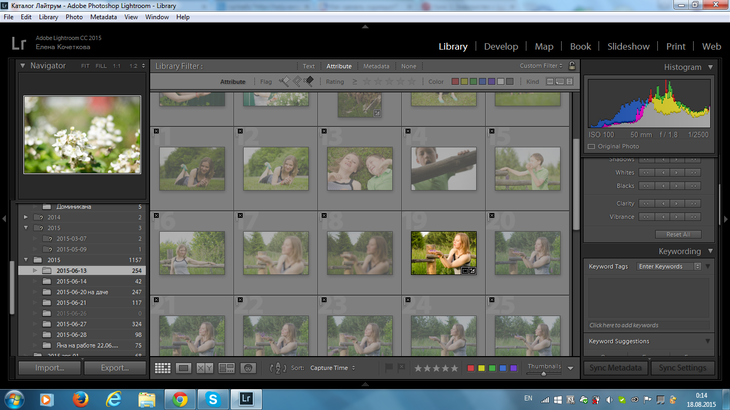Open the Metadata menu
Image resolution: width=730 pixels, height=410 pixels.
coord(103,17)
